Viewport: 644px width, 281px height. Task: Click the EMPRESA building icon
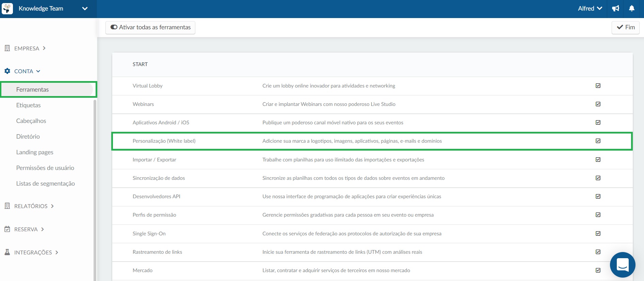click(7, 48)
